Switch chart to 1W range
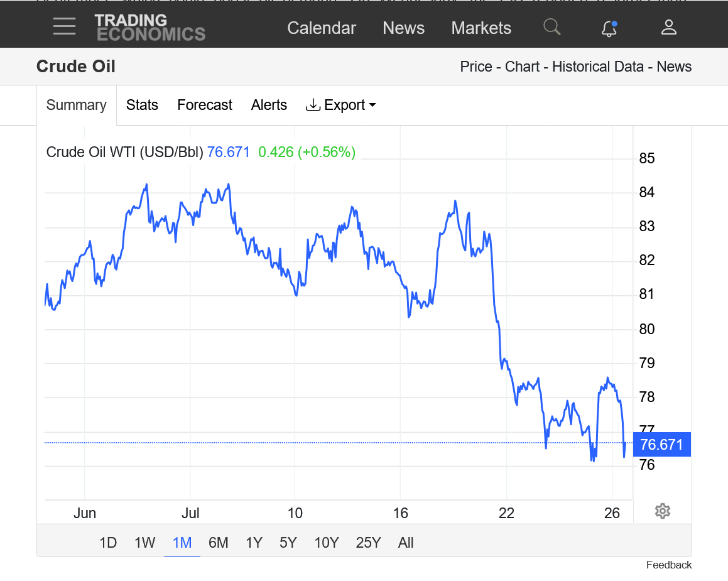 pyautogui.click(x=144, y=543)
